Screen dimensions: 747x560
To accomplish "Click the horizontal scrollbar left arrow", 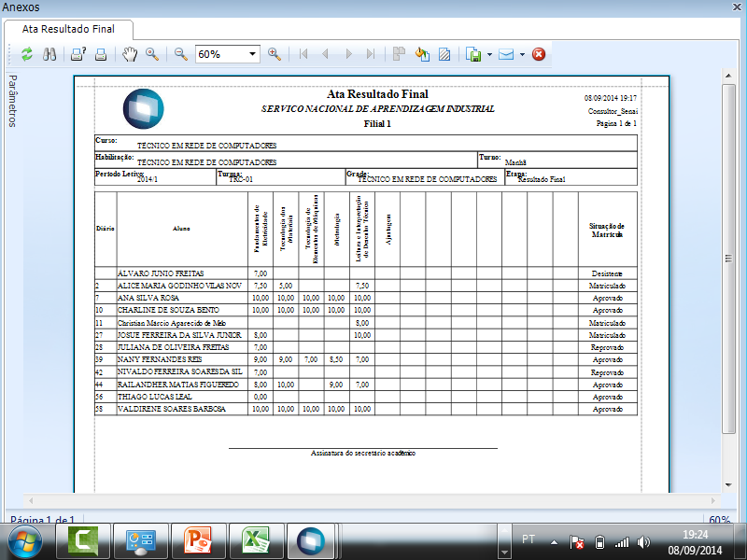I will 31,500.
